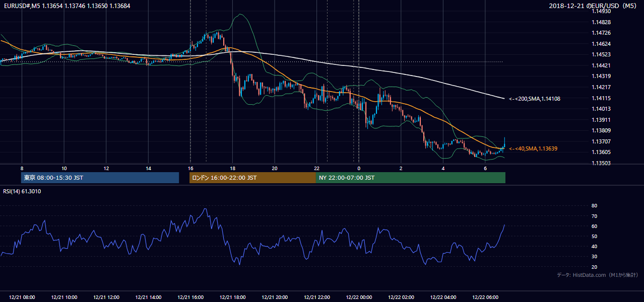Click the 12/21 14:00 date label

[x=149, y=297]
